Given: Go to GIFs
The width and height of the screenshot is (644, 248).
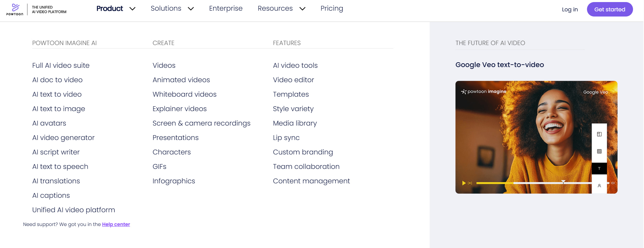Looking at the screenshot, I should pyautogui.click(x=159, y=166).
